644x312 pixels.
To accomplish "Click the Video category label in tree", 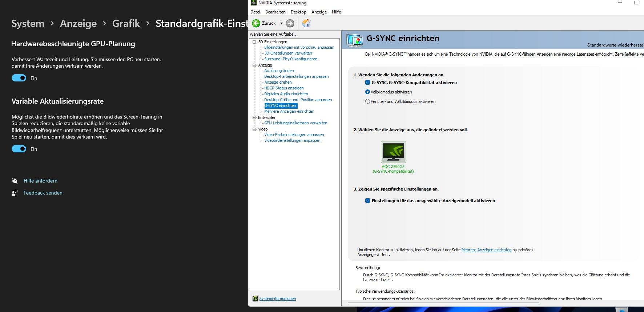I will pyautogui.click(x=263, y=129).
